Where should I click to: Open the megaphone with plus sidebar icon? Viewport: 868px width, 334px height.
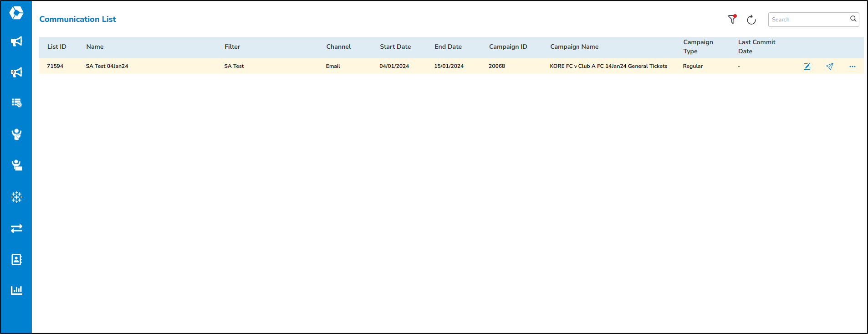(x=16, y=72)
